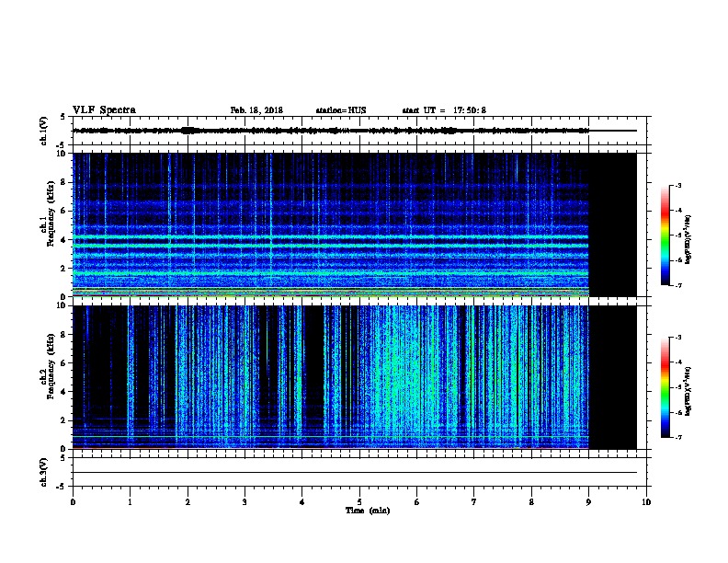
Task: Click the 0 tick label on Time axis
Action: 73,502
